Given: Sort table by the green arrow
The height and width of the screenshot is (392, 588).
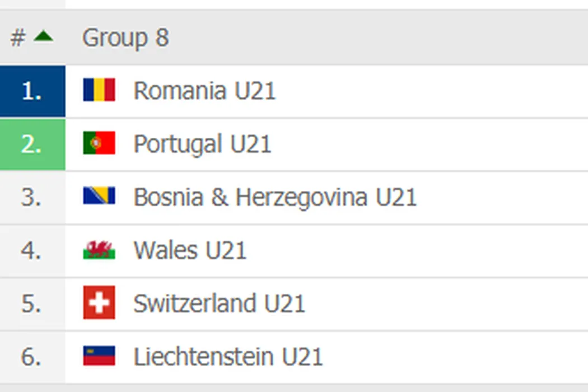Looking at the screenshot, I should (x=43, y=38).
